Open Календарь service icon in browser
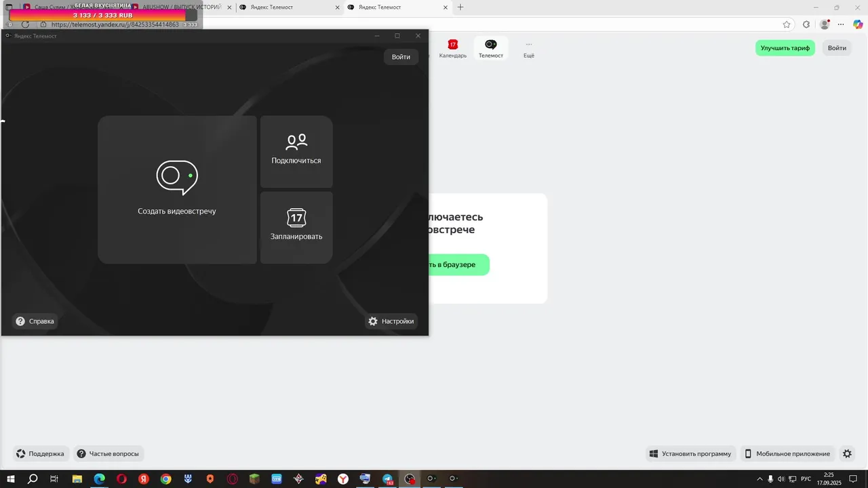This screenshot has width=868, height=488. [x=453, y=49]
